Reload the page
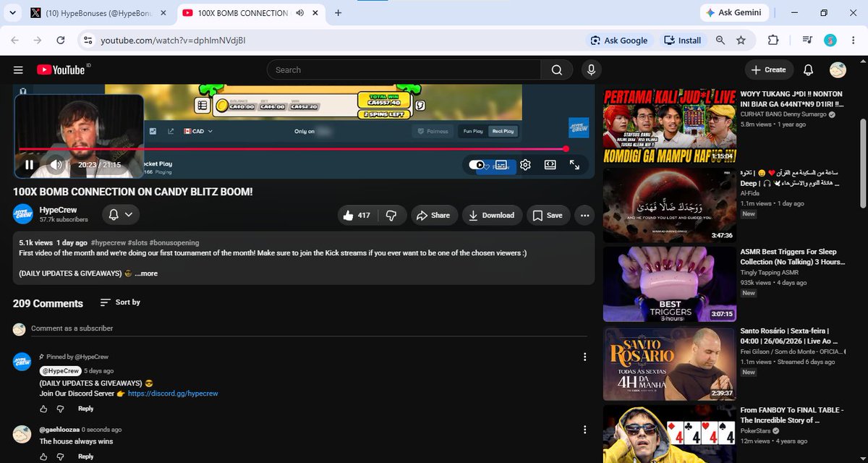 pos(59,41)
